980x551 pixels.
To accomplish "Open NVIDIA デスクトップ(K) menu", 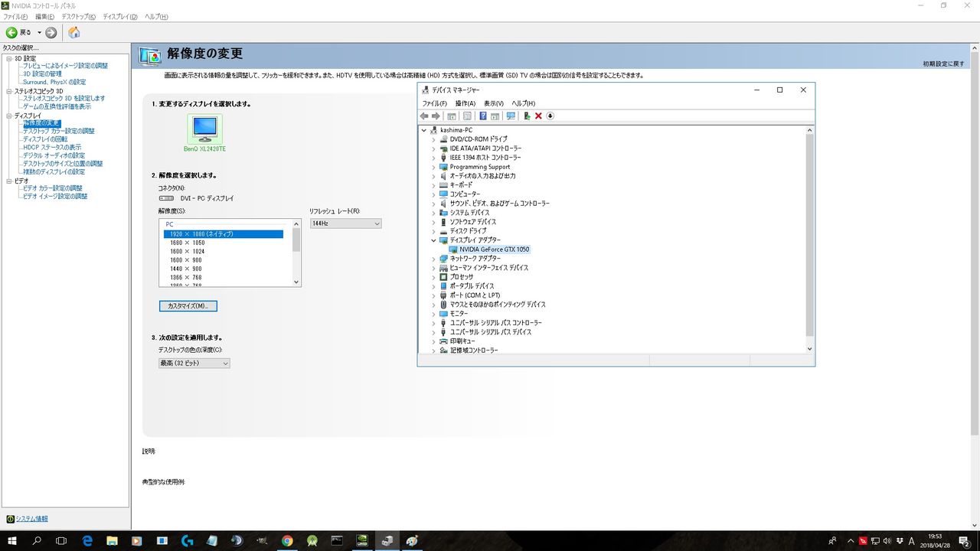I will coord(79,17).
